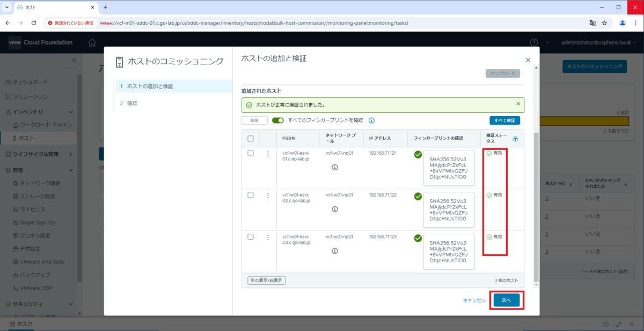Open the row actions menu for vcf-w01-esxi-03

[268, 237]
